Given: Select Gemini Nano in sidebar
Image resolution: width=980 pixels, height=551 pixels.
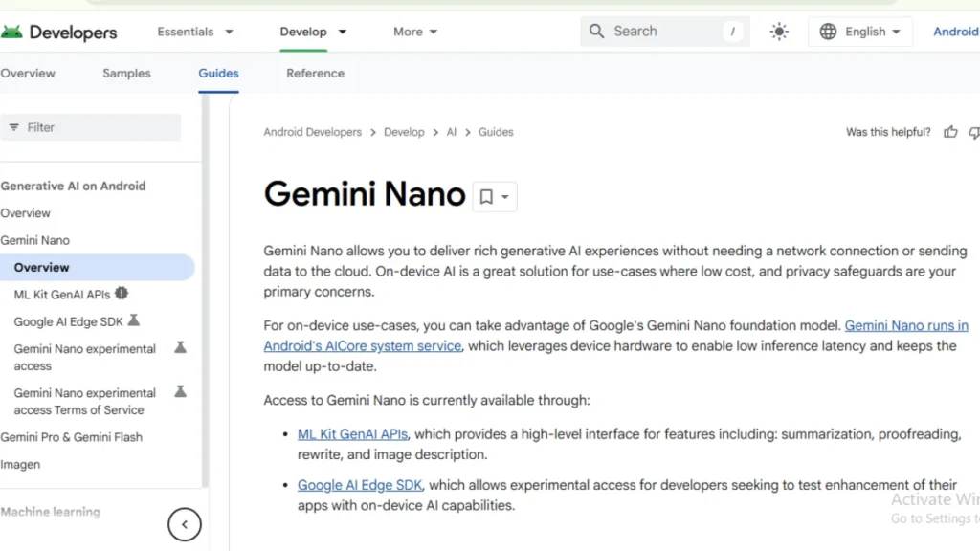Looking at the screenshot, I should pos(35,240).
